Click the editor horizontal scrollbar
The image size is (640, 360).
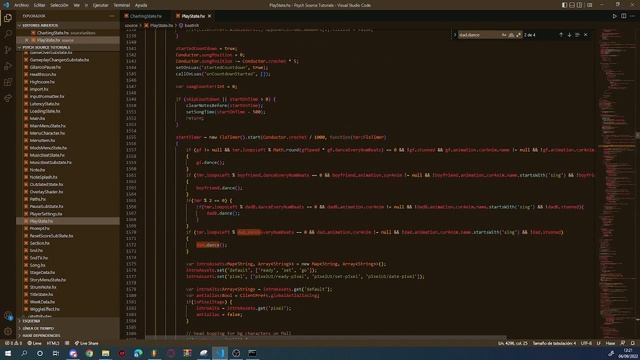coord(326,338)
